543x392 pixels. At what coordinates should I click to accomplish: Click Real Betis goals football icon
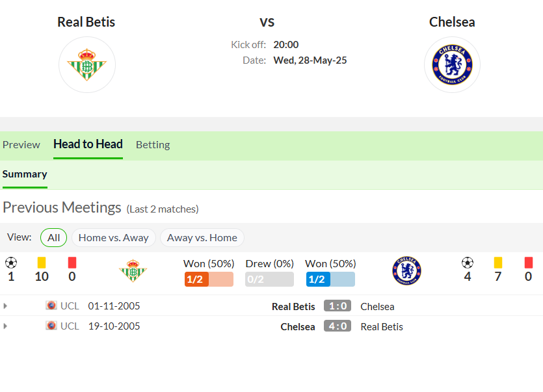[11, 263]
